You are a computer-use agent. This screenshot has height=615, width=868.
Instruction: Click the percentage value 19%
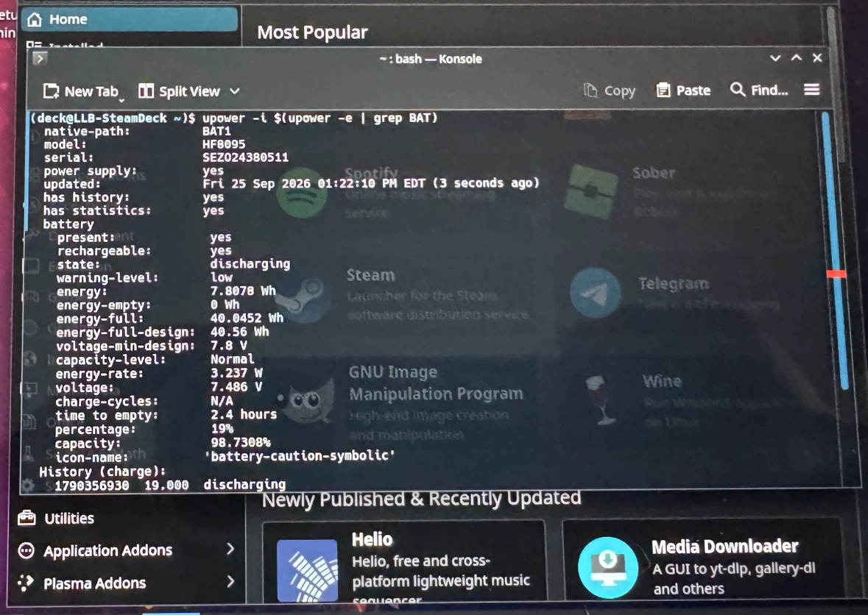click(x=222, y=429)
